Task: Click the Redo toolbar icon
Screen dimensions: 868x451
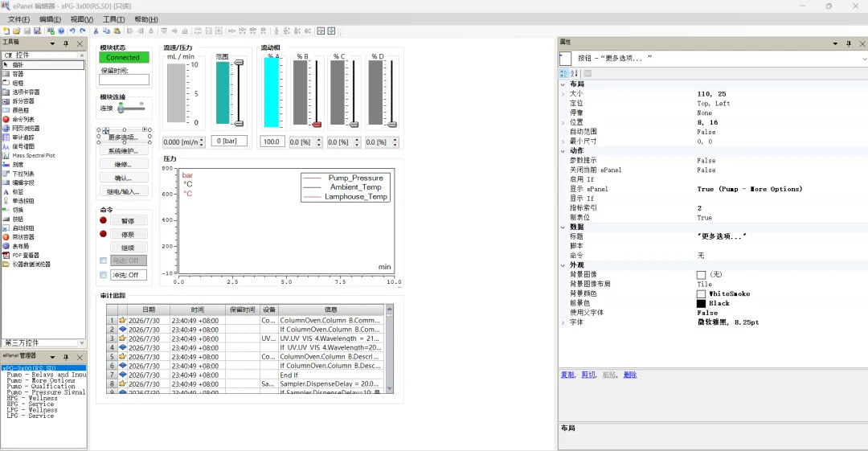Action: (x=83, y=31)
